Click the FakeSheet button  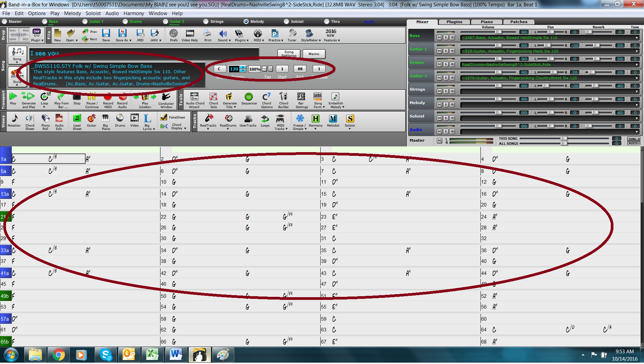(173, 117)
